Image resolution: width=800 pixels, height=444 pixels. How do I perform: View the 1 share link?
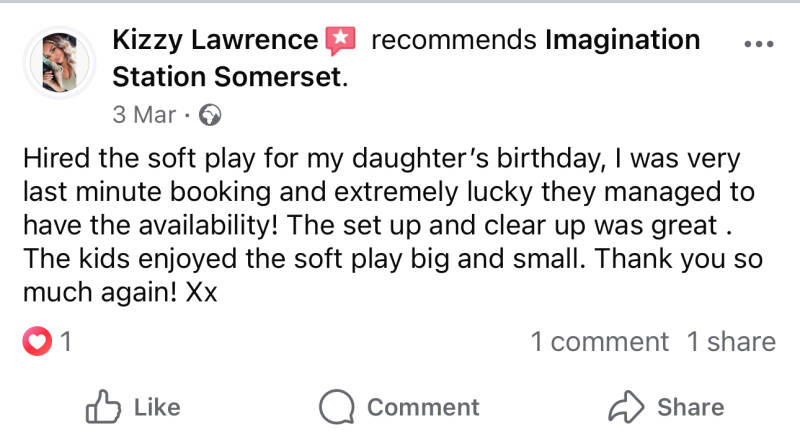(731, 342)
